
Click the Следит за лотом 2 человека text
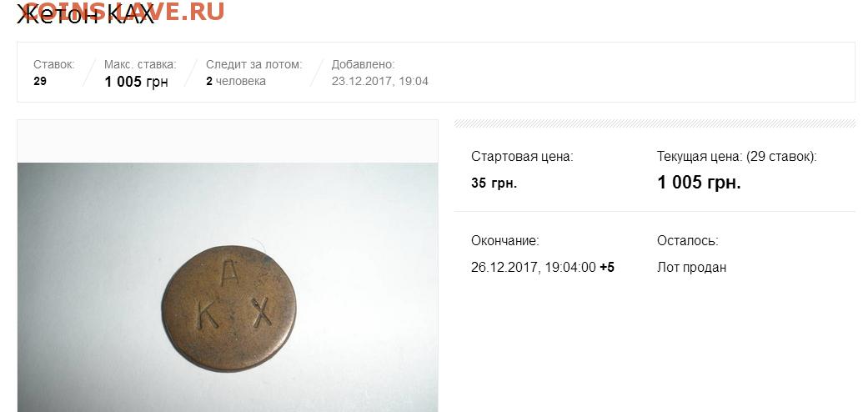tap(236, 82)
